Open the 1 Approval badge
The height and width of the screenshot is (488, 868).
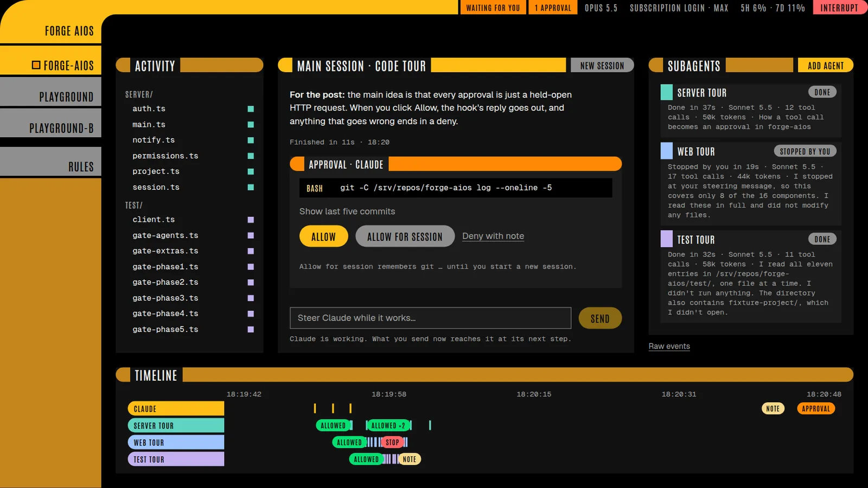click(x=553, y=8)
